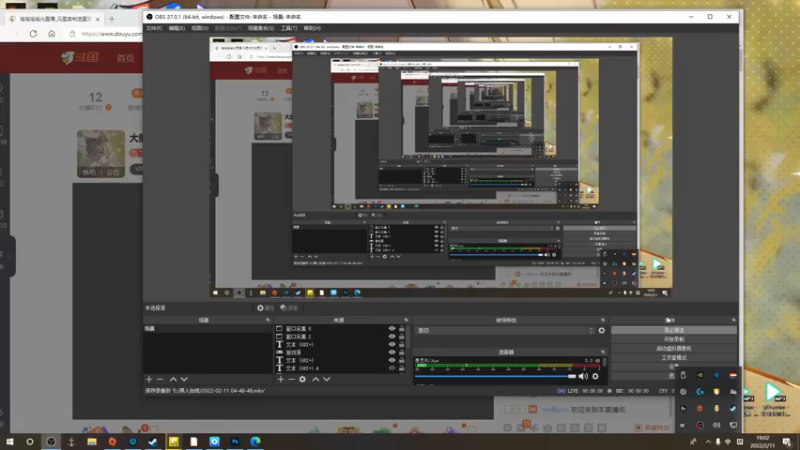Screen dimensions: 800x450
Task: Select the 窗口采集 5 source row
Action: click(341, 329)
